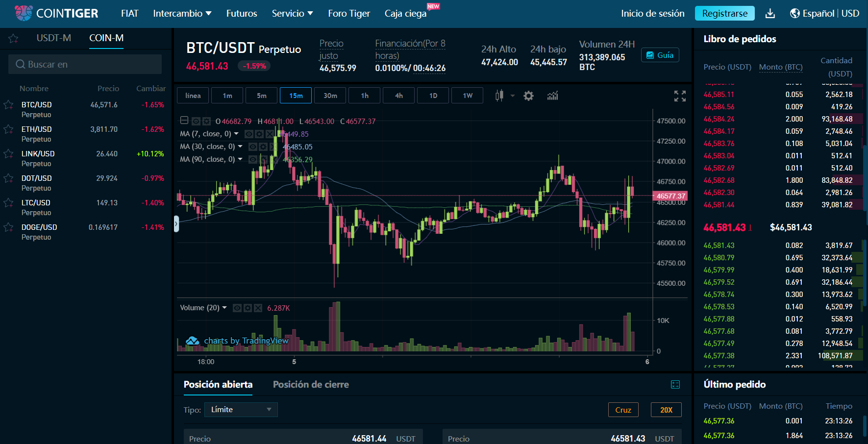Change leverage via 20X button
868x444 pixels.
coord(666,410)
